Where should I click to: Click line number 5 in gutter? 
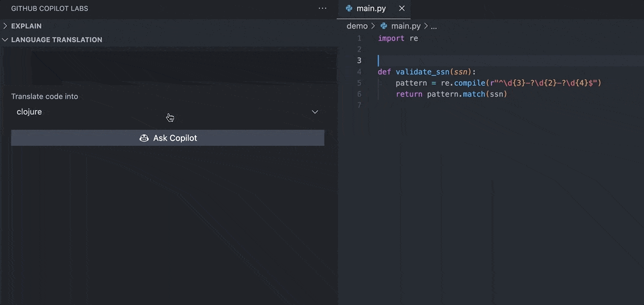(359, 83)
